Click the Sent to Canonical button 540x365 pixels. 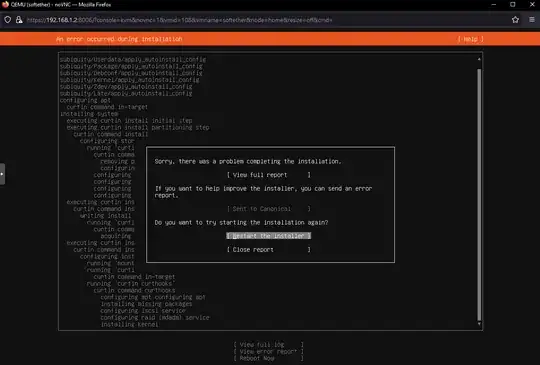269,209
